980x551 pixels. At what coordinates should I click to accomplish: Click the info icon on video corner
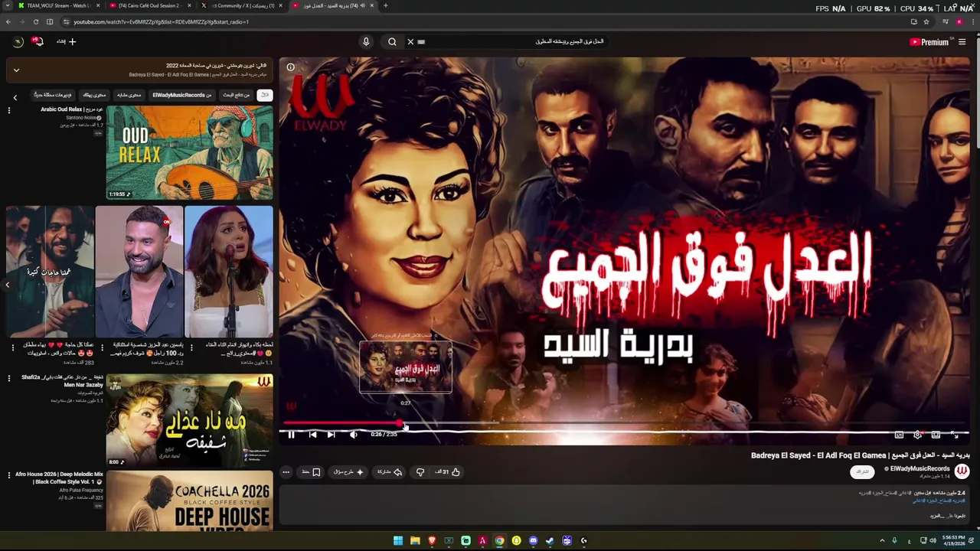[x=291, y=67]
